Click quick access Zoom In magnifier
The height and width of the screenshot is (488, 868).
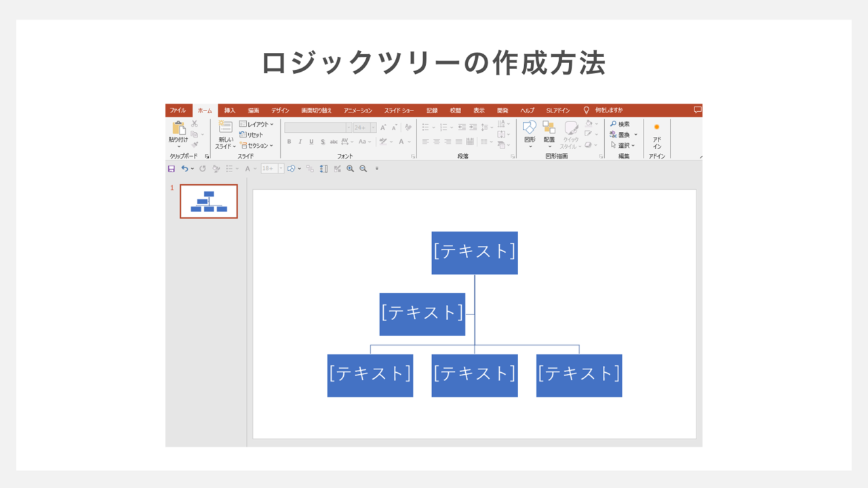click(x=350, y=169)
